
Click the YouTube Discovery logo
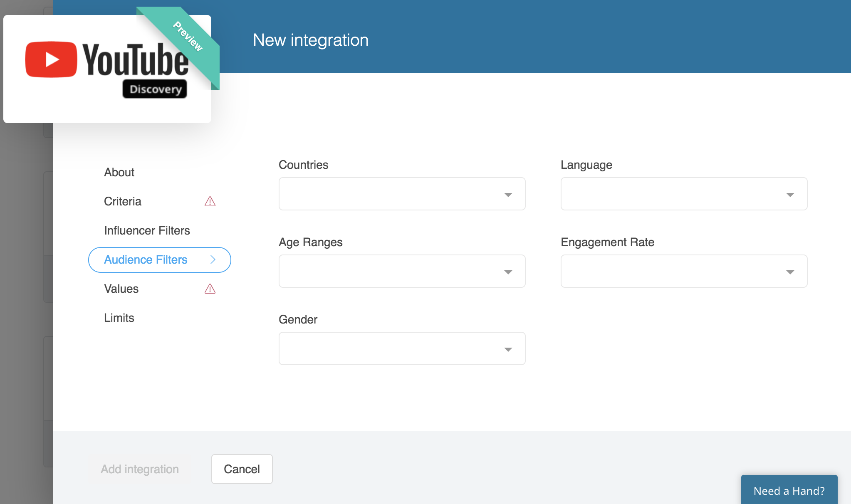pyautogui.click(x=107, y=69)
